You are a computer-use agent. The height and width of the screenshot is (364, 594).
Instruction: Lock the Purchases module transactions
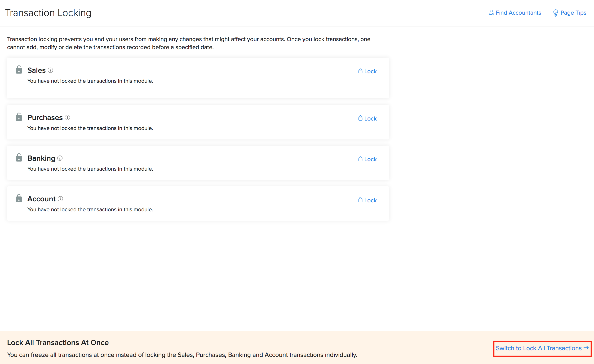367,118
